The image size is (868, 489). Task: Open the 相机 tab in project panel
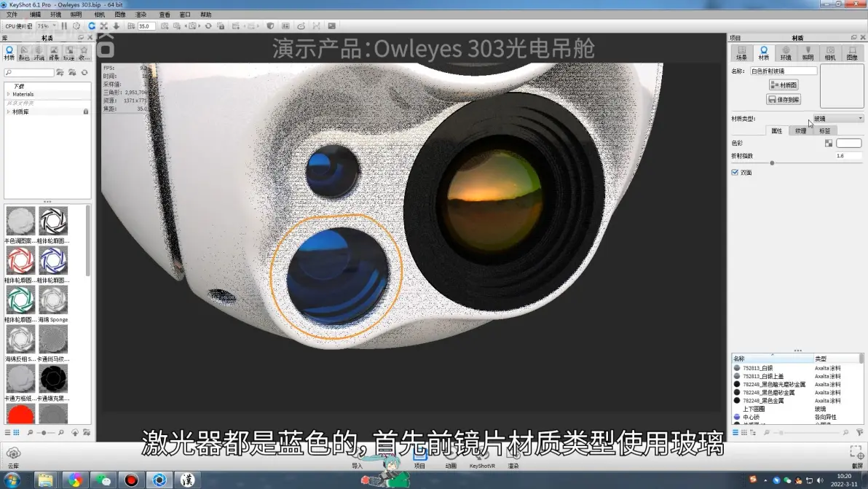point(830,53)
